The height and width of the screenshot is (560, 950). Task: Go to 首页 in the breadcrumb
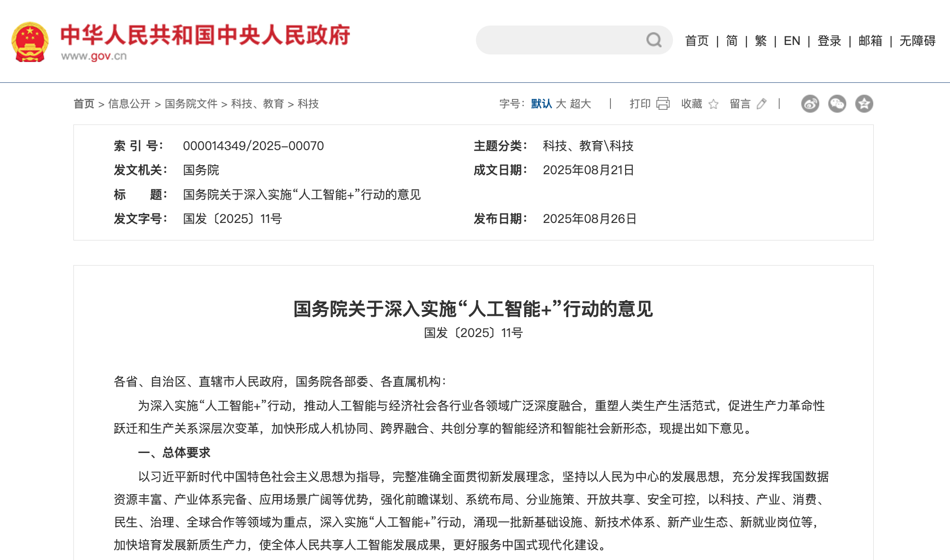84,104
